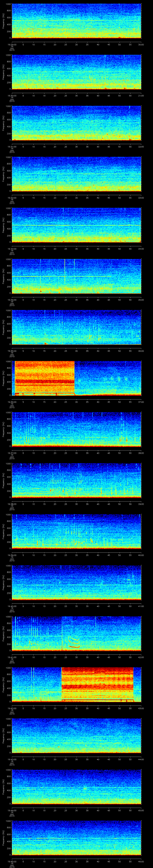Click the 19:36:00 start time label

coord(12,402)
